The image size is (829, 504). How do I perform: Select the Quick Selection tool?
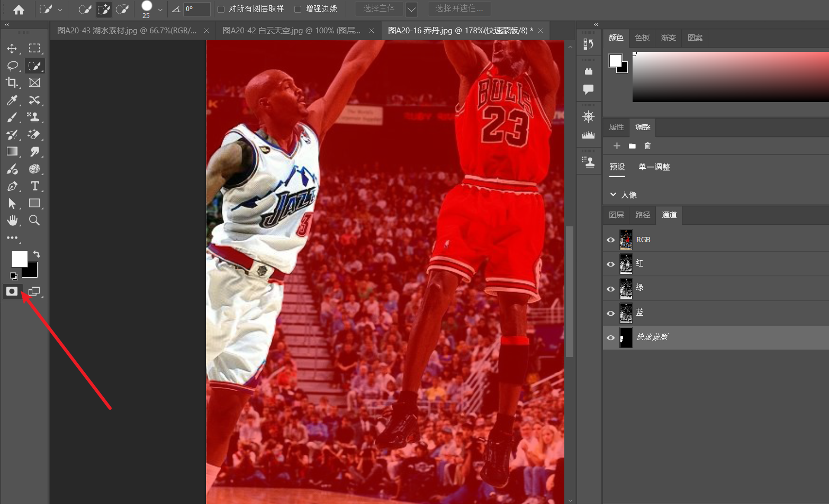coord(34,66)
